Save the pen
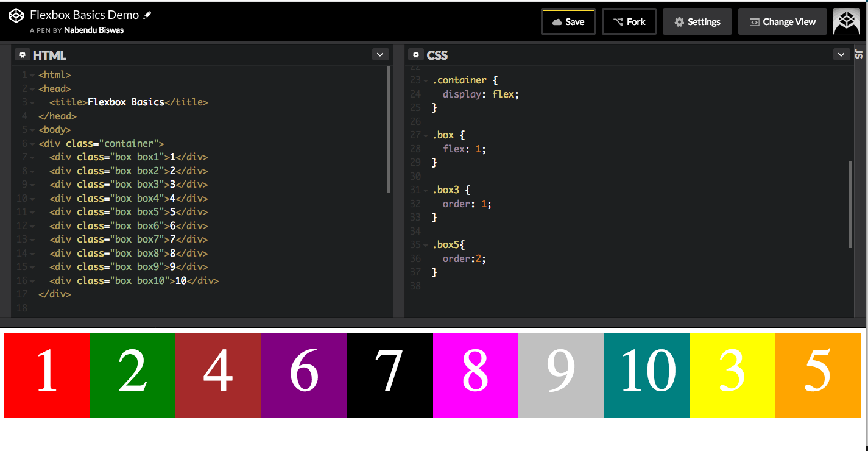Screen dimensions: 868x451 click(x=568, y=21)
